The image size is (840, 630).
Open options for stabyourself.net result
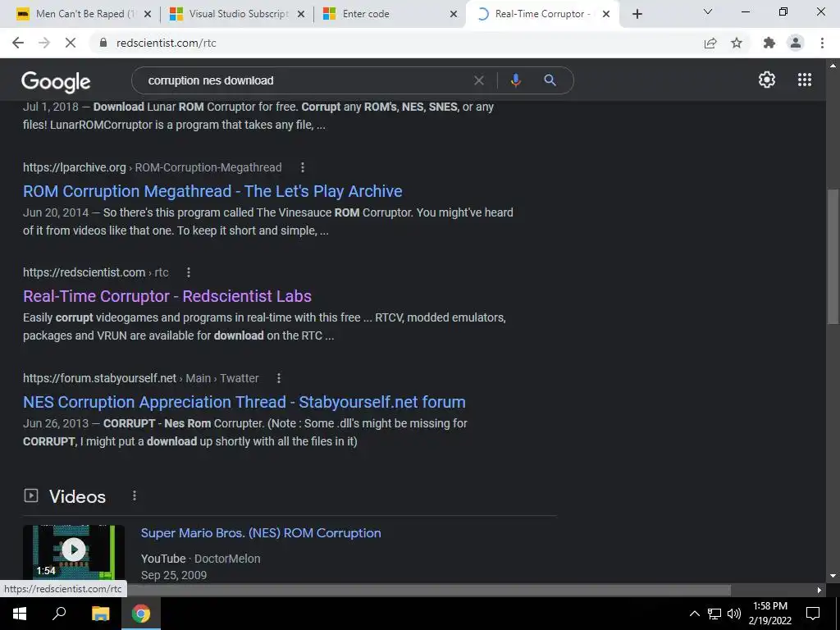[279, 378]
